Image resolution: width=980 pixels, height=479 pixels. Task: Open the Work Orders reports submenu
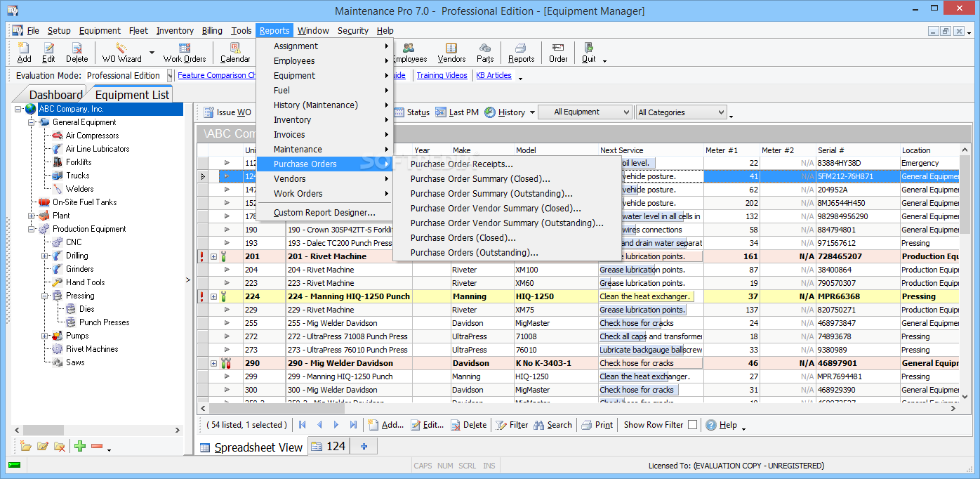point(324,194)
